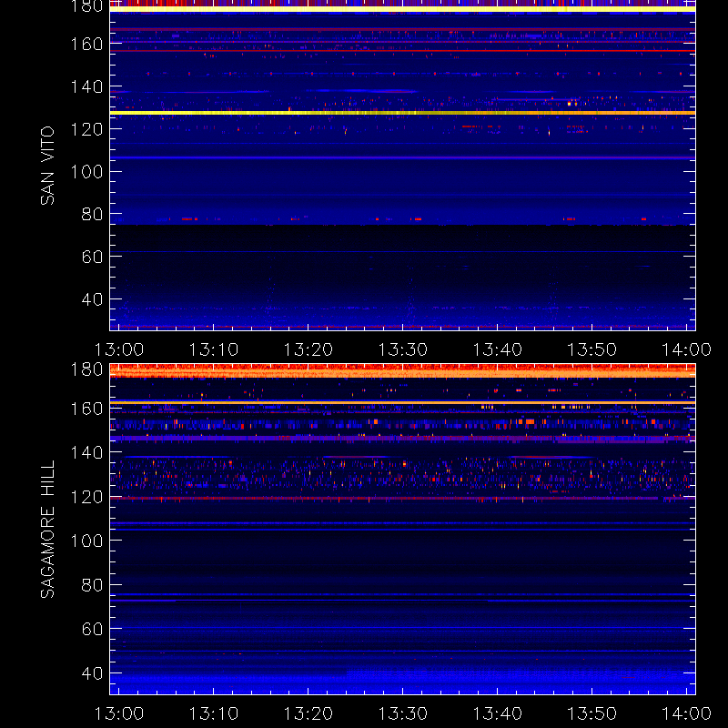Click the SAGAMORE HILL axis label
The height and width of the screenshot is (728, 728).
pos(47,530)
